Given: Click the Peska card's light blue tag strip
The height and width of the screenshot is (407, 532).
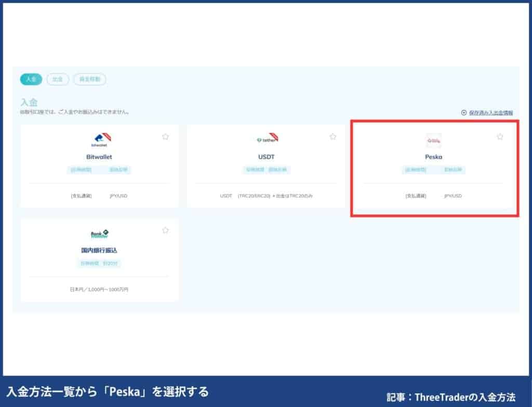Looking at the screenshot, I should click(x=434, y=170).
